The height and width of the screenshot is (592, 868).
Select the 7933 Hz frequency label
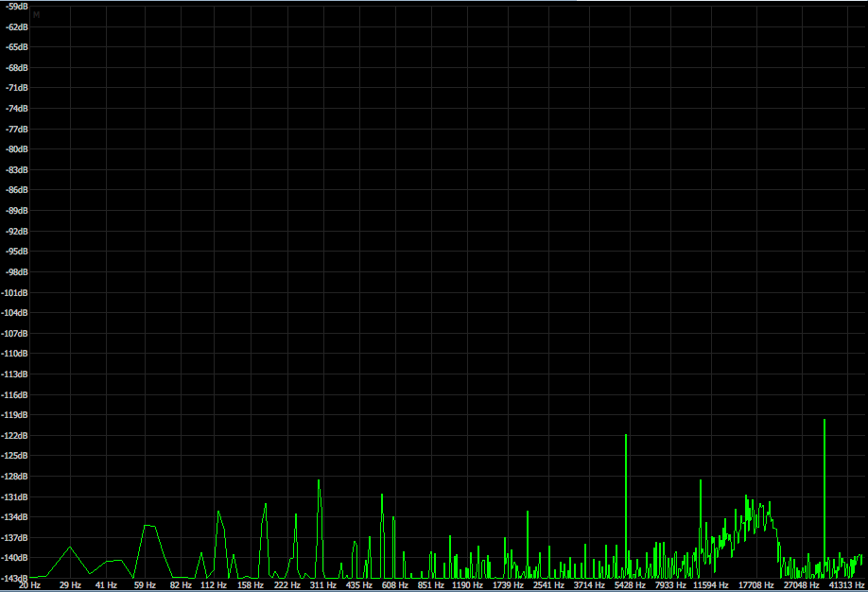point(670,584)
